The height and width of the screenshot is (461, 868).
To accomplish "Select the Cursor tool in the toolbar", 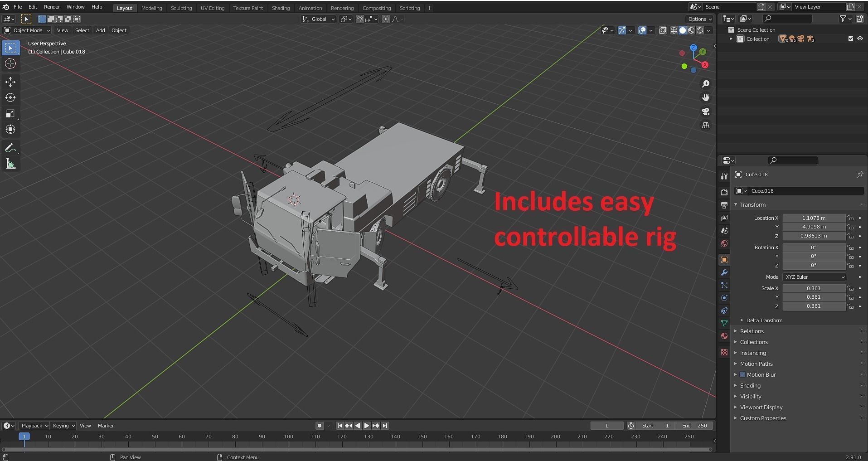I will coord(10,63).
